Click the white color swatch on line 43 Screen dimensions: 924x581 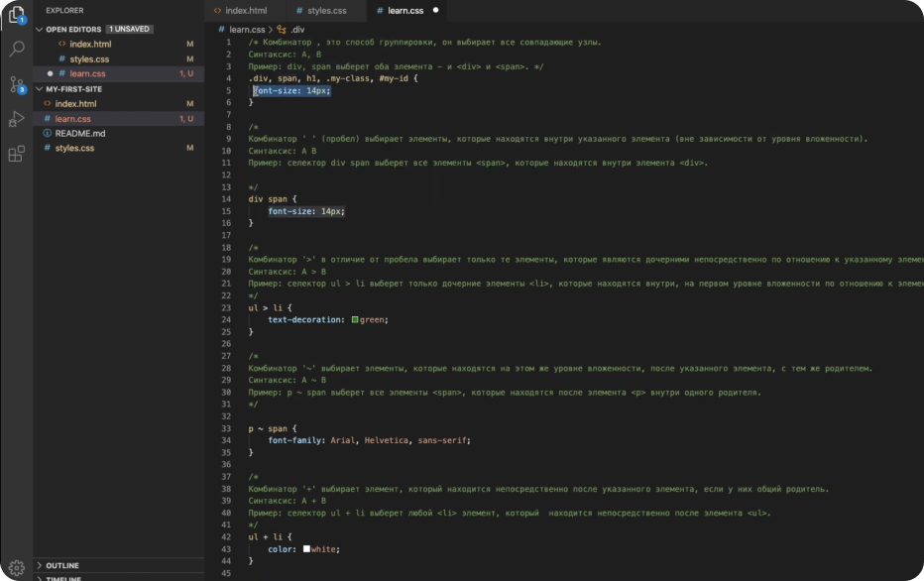[x=306, y=549]
